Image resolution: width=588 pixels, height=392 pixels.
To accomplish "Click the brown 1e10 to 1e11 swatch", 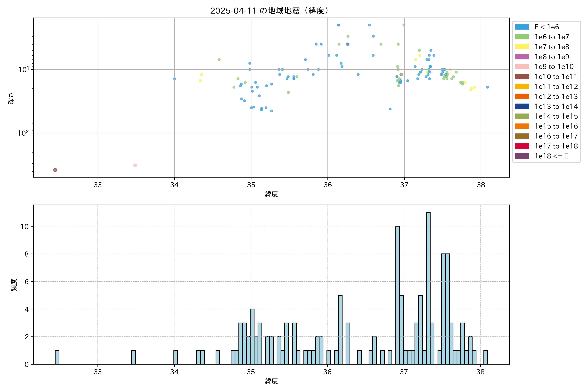I will (522, 76).
